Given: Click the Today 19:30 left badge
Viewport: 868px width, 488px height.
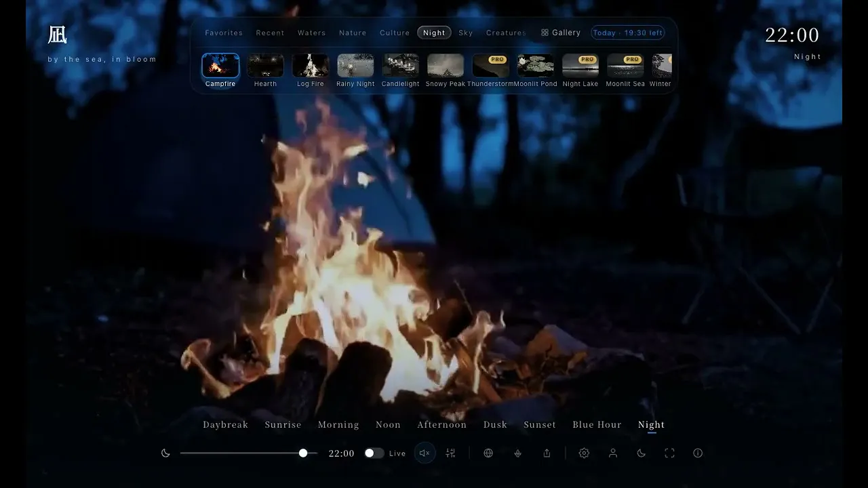Looking at the screenshot, I should (628, 33).
